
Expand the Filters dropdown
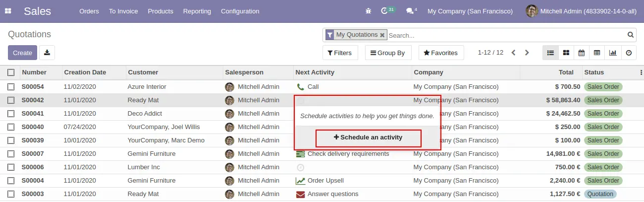tap(340, 53)
